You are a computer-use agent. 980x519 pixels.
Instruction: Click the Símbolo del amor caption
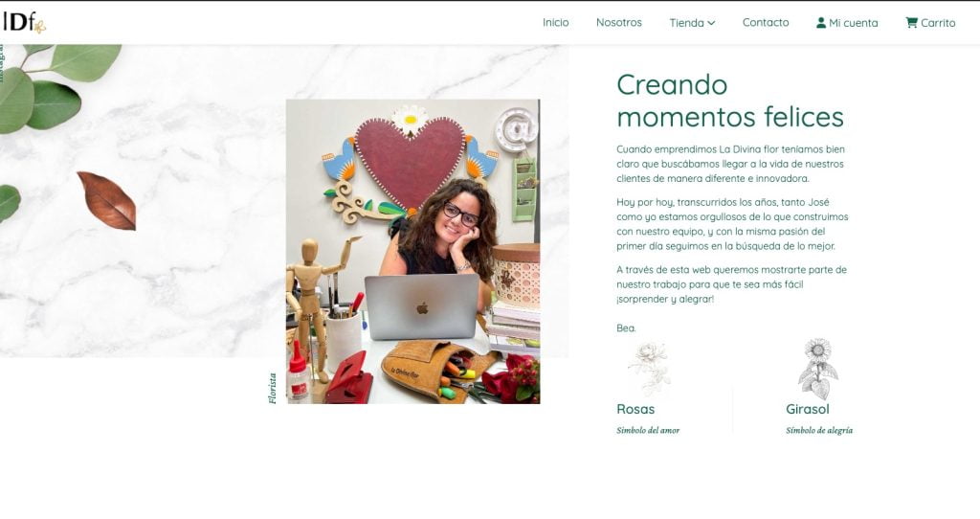648,430
